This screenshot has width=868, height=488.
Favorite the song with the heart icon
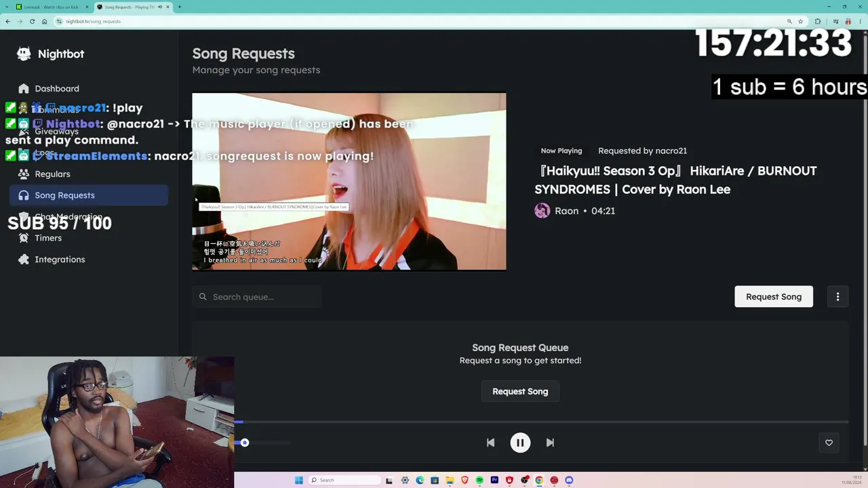click(829, 443)
